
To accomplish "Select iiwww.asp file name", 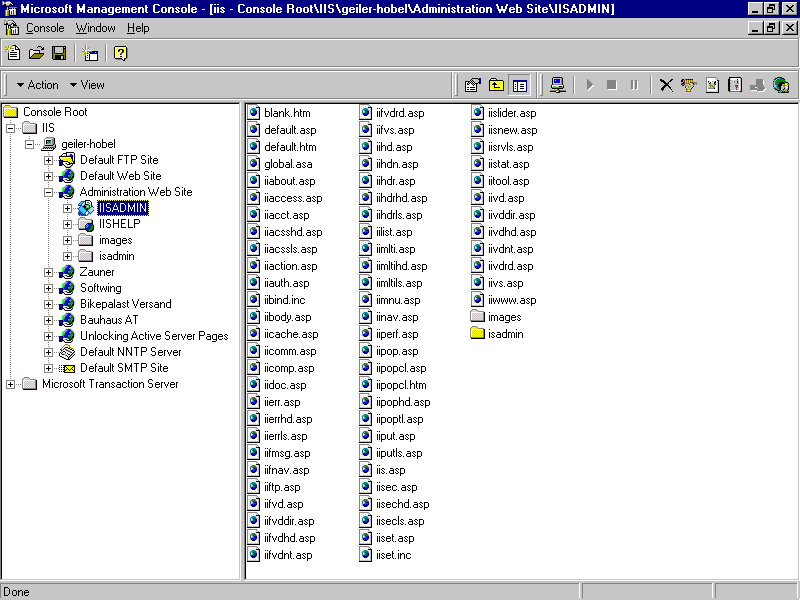I will click(512, 300).
